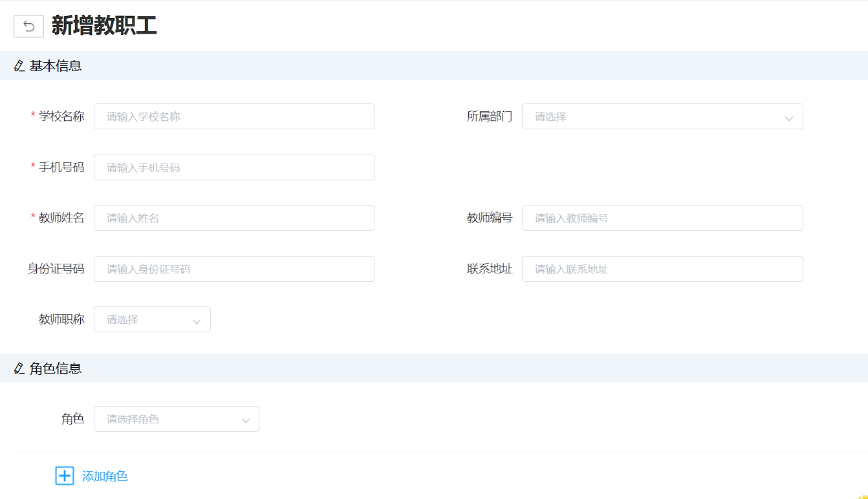Click the 教师姓名 field label
The height and width of the screenshot is (499, 868).
click(x=61, y=218)
